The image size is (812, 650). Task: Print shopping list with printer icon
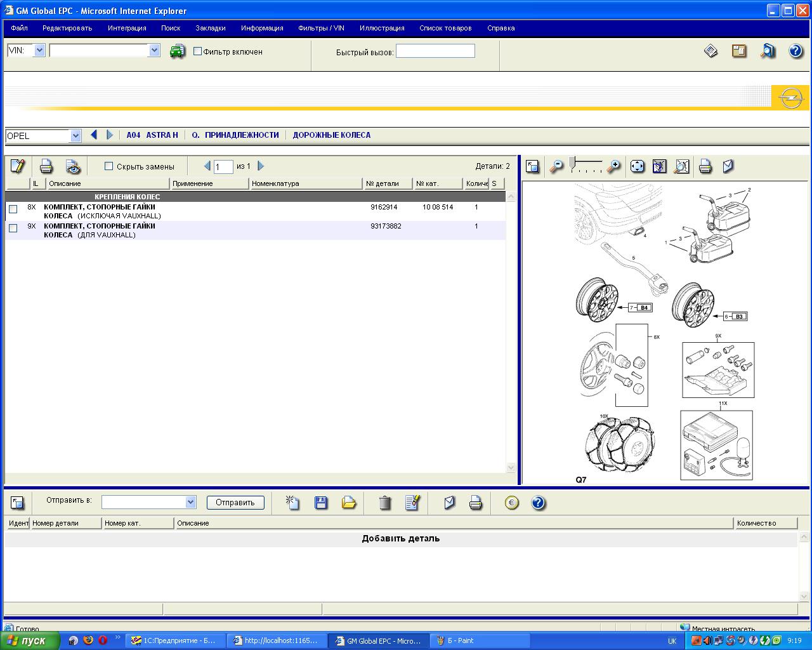tap(475, 503)
